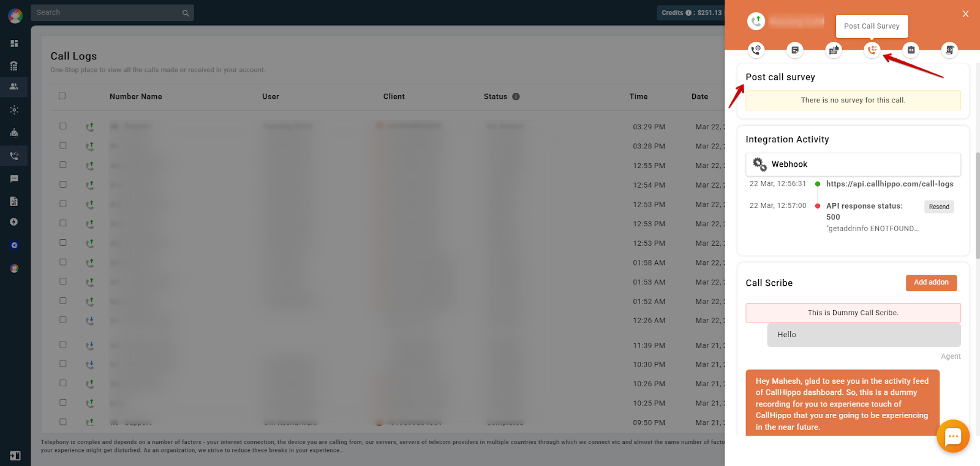Check the 03:29 PM call row checkbox
The image size is (980, 466).
pyautogui.click(x=62, y=126)
